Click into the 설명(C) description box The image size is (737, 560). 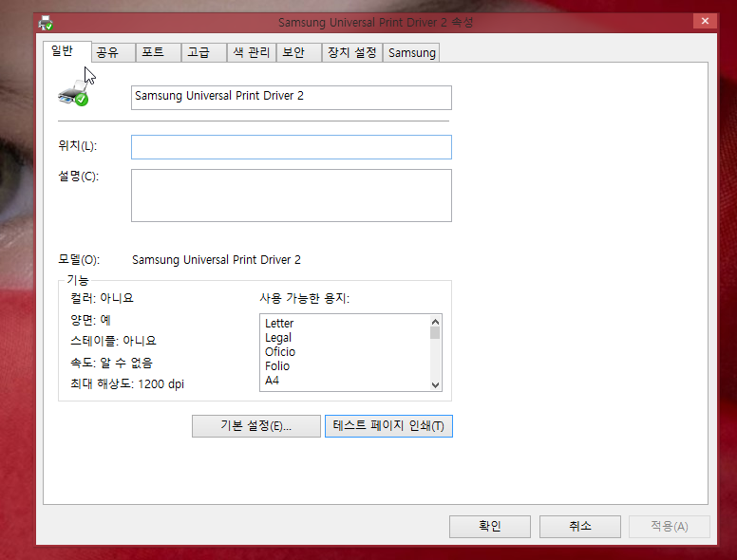292,196
